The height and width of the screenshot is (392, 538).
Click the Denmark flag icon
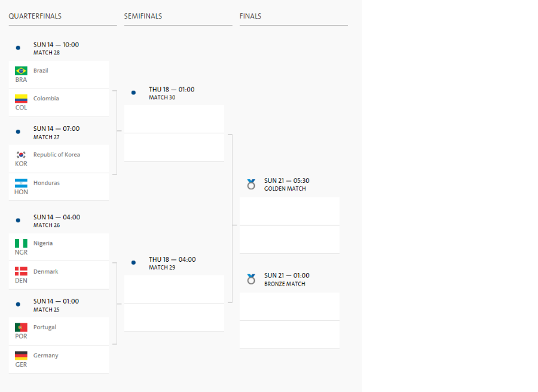coord(21,271)
